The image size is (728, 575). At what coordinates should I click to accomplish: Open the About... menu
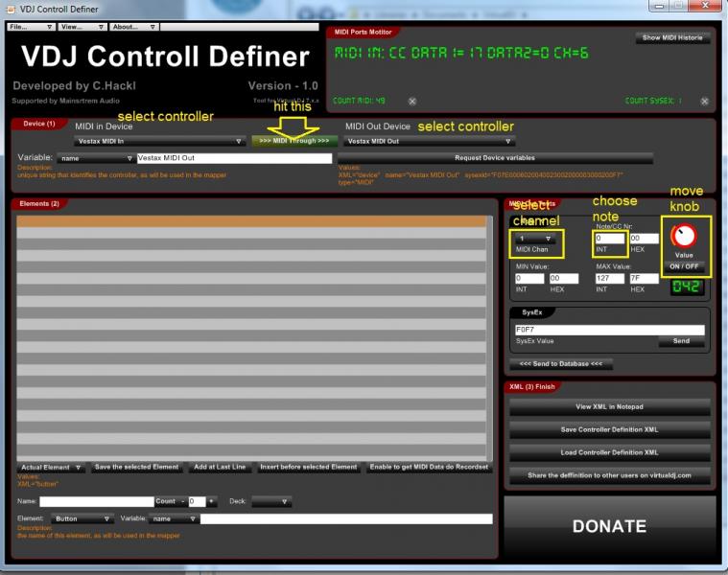(x=134, y=27)
